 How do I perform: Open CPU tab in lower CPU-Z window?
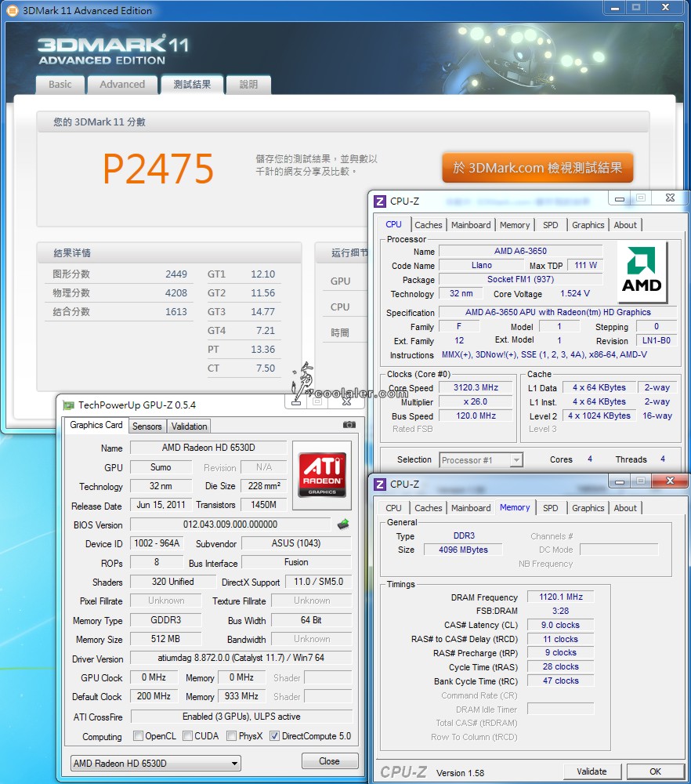pyautogui.click(x=393, y=508)
